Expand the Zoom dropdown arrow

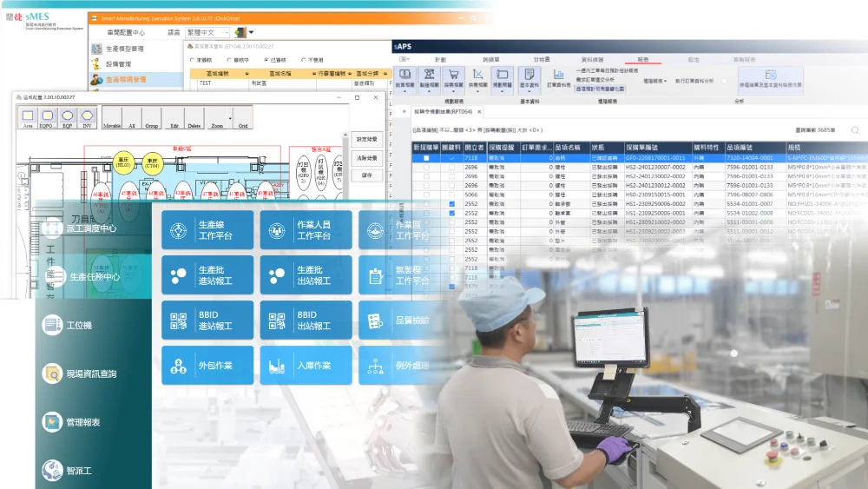click(x=230, y=118)
